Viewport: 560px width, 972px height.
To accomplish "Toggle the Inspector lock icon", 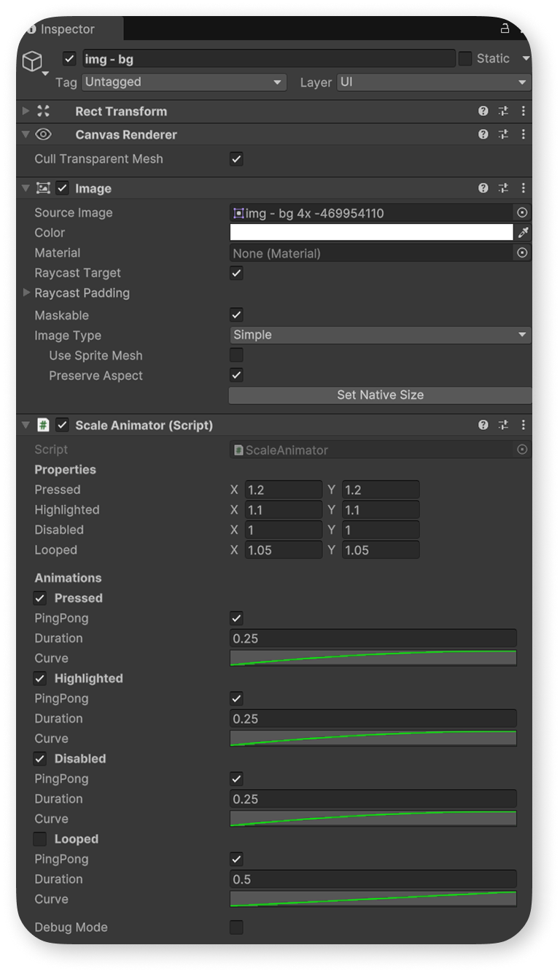I will [504, 28].
